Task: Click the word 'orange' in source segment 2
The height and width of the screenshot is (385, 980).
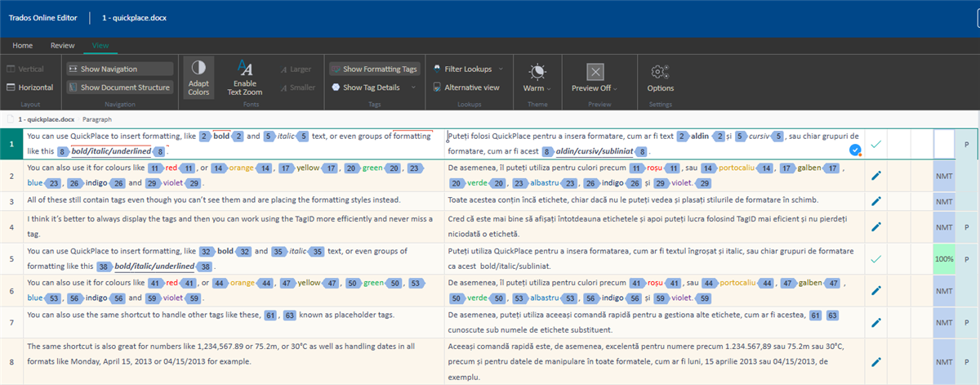Action: pyautogui.click(x=241, y=168)
